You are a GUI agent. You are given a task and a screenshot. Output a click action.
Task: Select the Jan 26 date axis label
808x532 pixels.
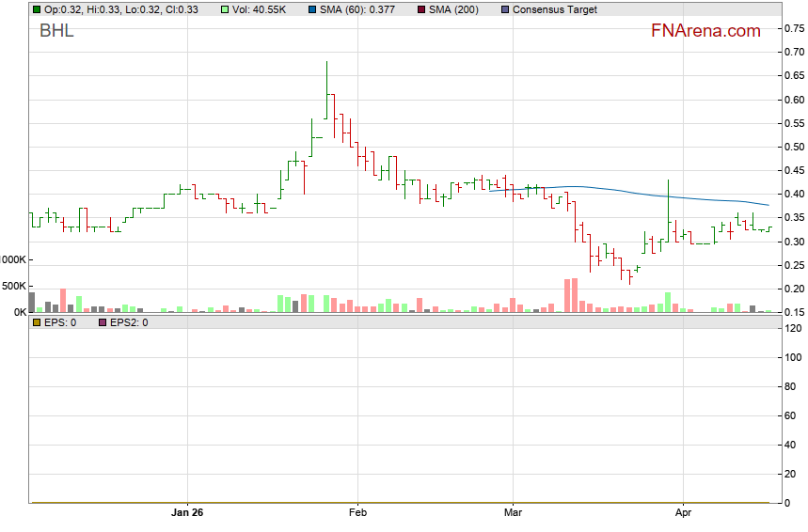coord(187,513)
